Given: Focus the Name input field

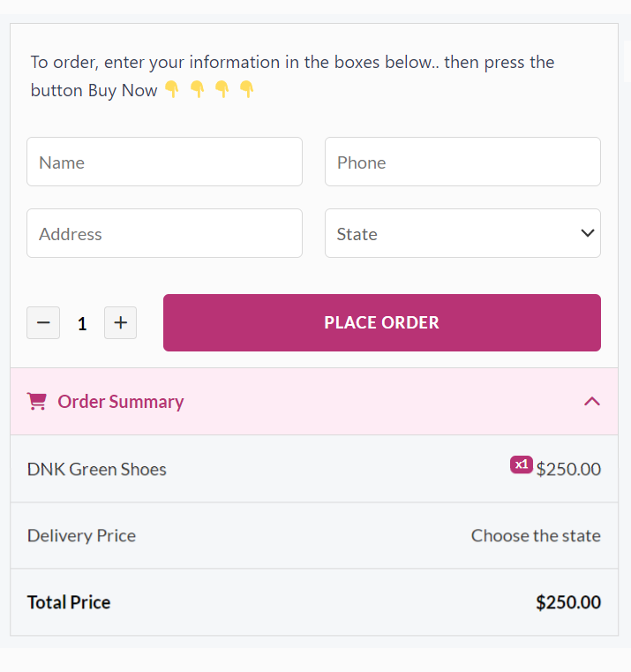Looking at the screenshot, I should tap(164, 162).
